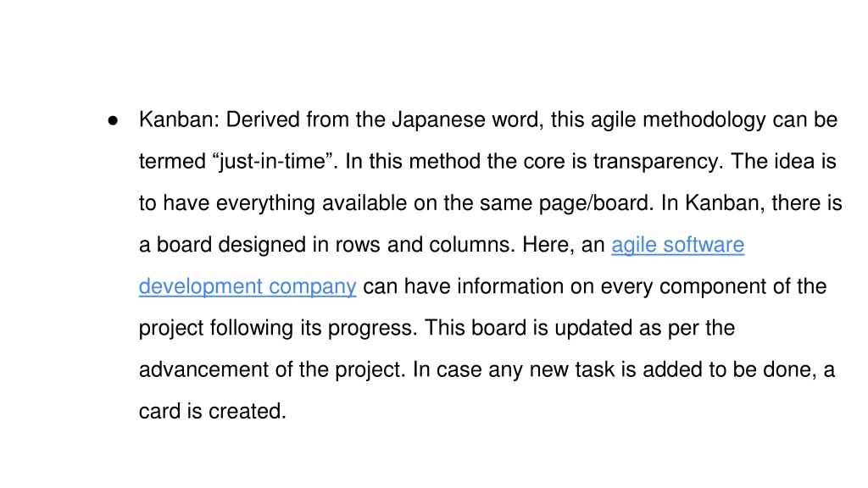Click the word 'termed' starting second line
The height and width of the screenshot is (488, 868).
(172, 162)
